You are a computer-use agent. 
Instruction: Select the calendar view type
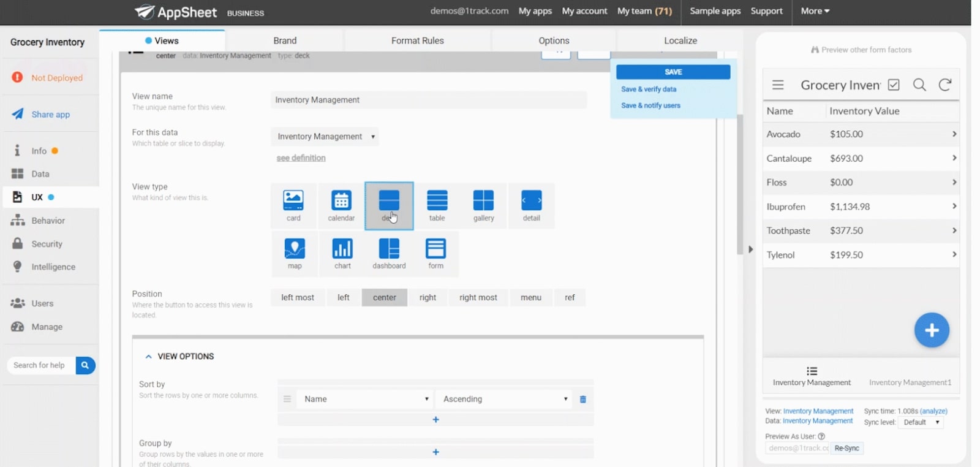point(341,206)
